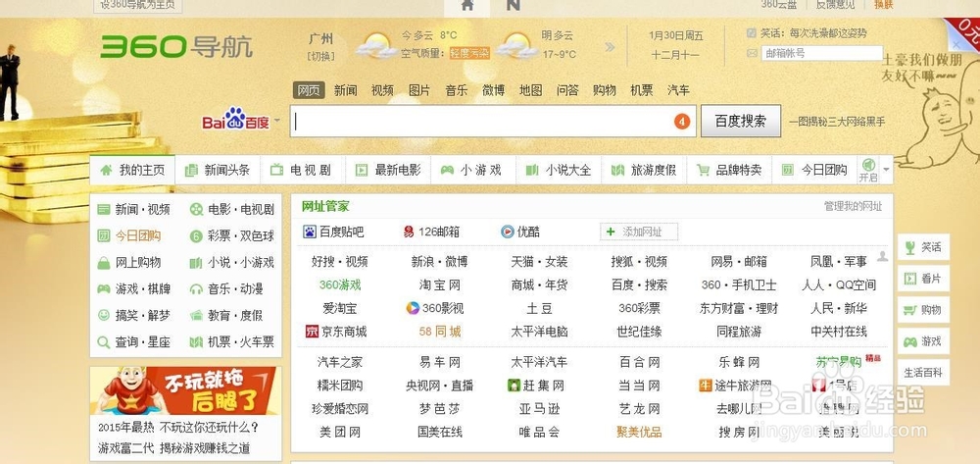Open 看片 right sidebar button
980x464 pixels.
(924, 279)
